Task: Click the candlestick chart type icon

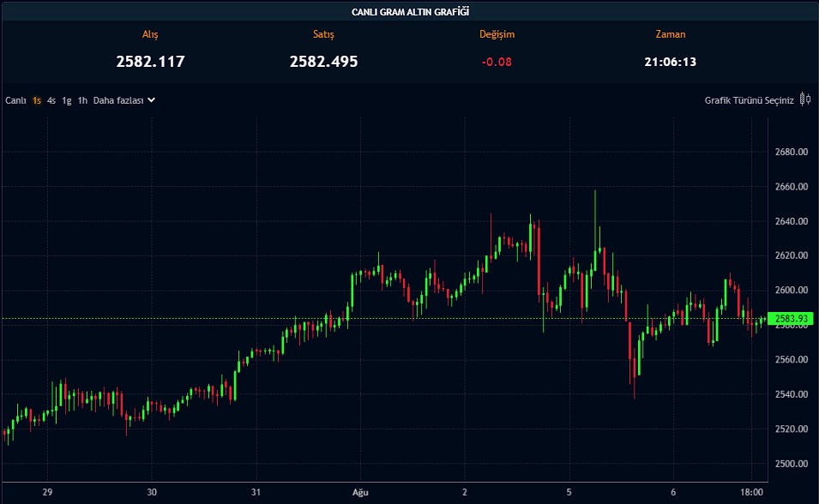Action: pyautogui.click(x=804, y=99)
